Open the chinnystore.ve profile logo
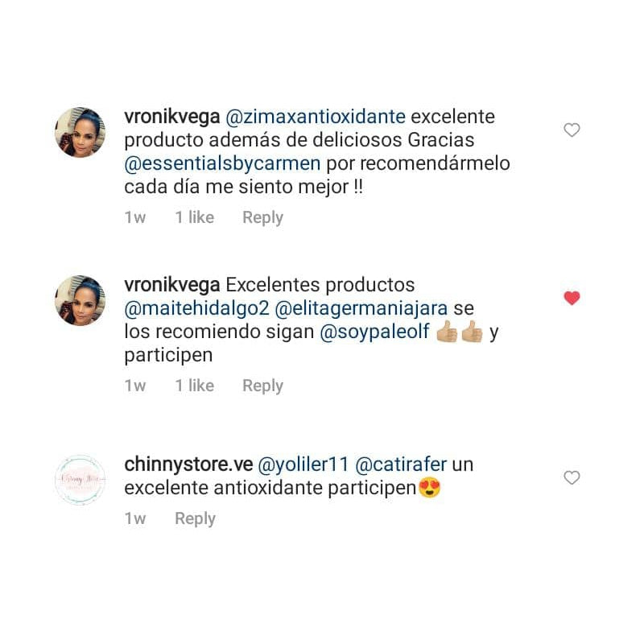 80,480
